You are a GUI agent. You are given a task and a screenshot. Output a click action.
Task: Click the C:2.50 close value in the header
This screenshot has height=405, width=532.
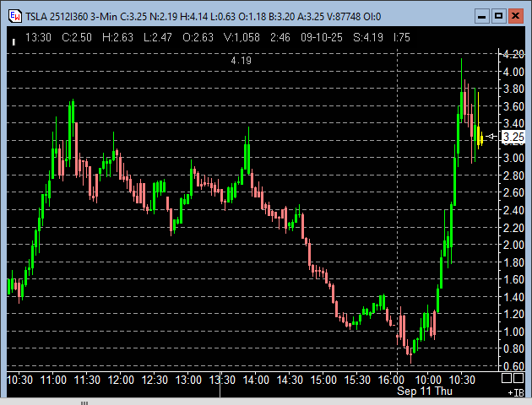[x=77, y=37]
